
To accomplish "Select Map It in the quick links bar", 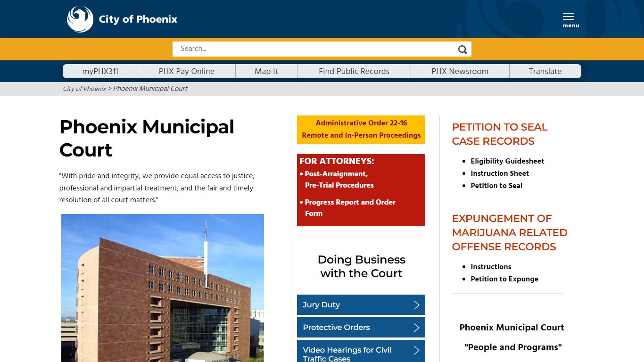I will [266, 71].
